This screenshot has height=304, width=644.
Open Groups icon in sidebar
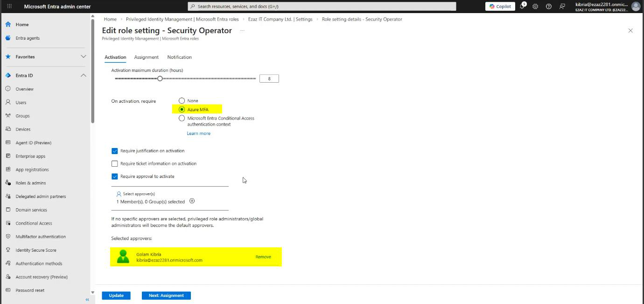coord(8,116)
